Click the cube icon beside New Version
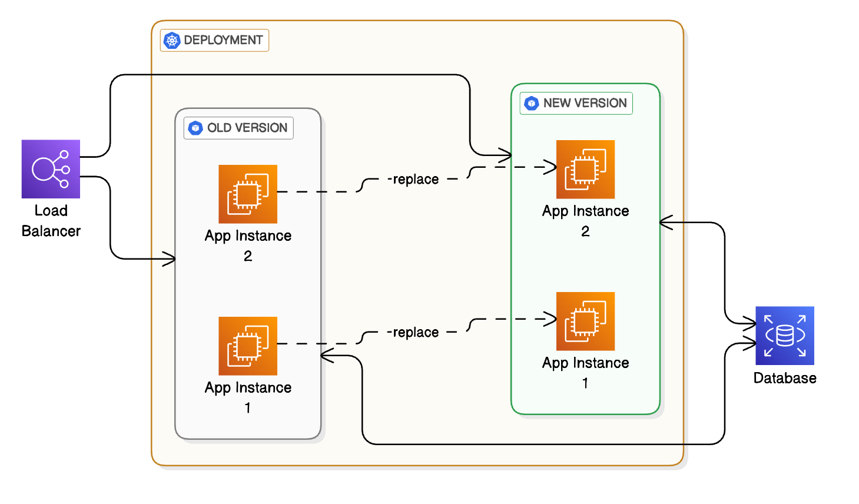The image size is (859, 504). tap(532, 103)
